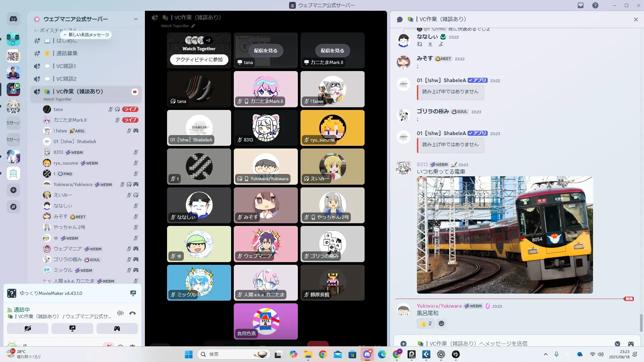Expand ウェブマニア公式サーバー server dropdown menu
Screen dimensions: 644x362
(136, 19)
